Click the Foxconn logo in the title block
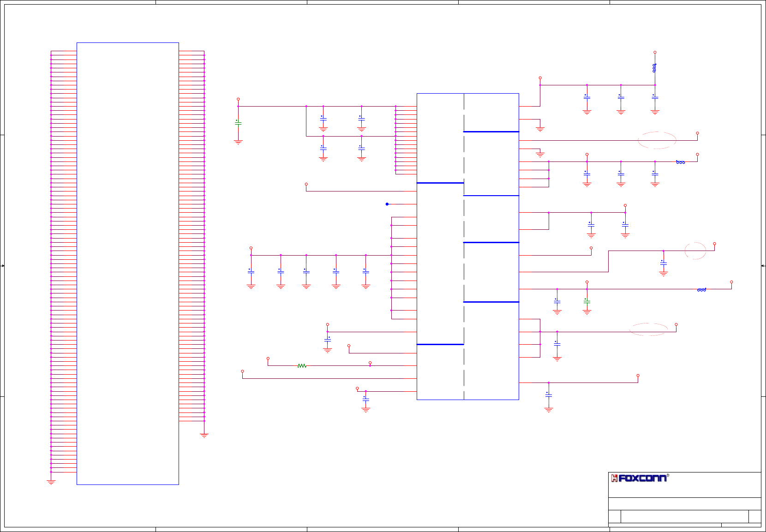The height and width of the screenshot is (532, 766). pyautogui.click(x=640, y=478)
